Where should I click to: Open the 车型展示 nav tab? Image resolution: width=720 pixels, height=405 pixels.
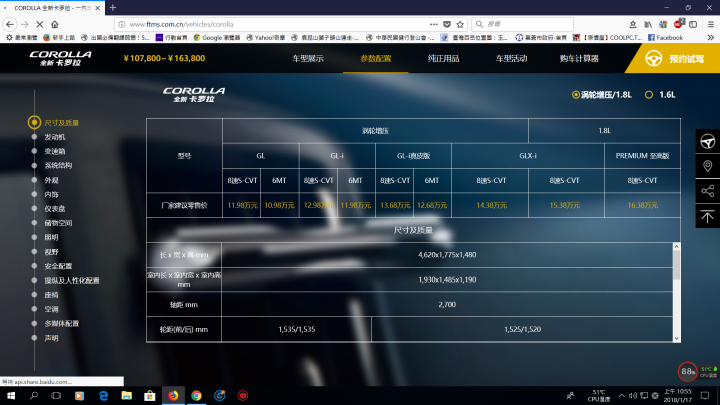(308, 58)
